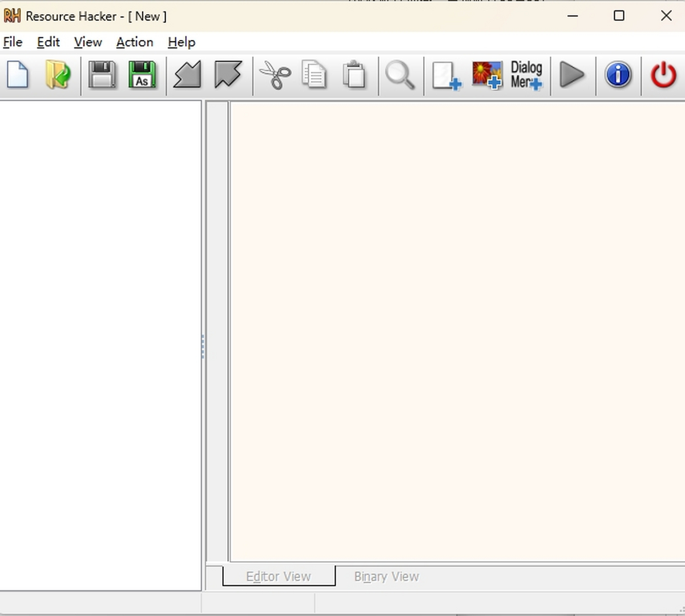Exit with the red power icon
The image size is (685, 616).
(x=664, y=75)
